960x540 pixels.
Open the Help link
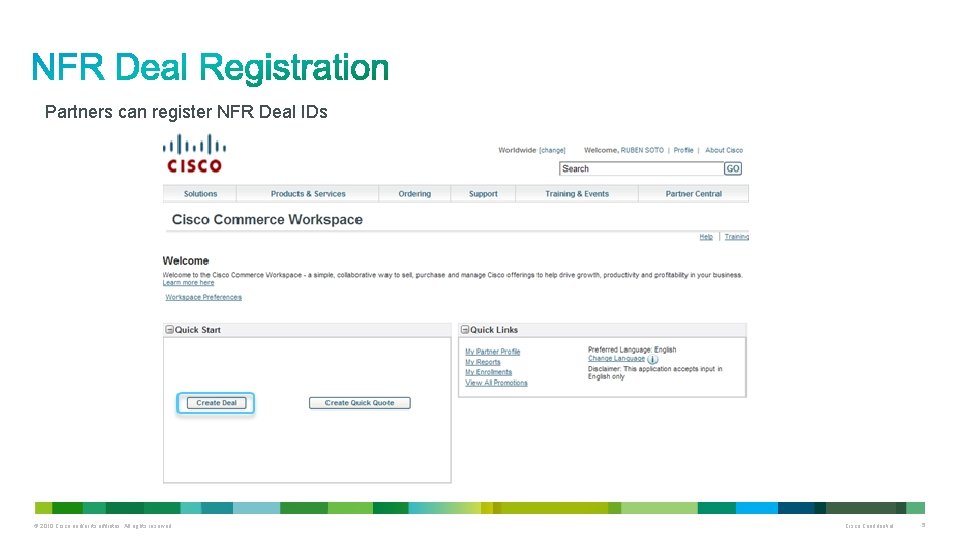706,236
